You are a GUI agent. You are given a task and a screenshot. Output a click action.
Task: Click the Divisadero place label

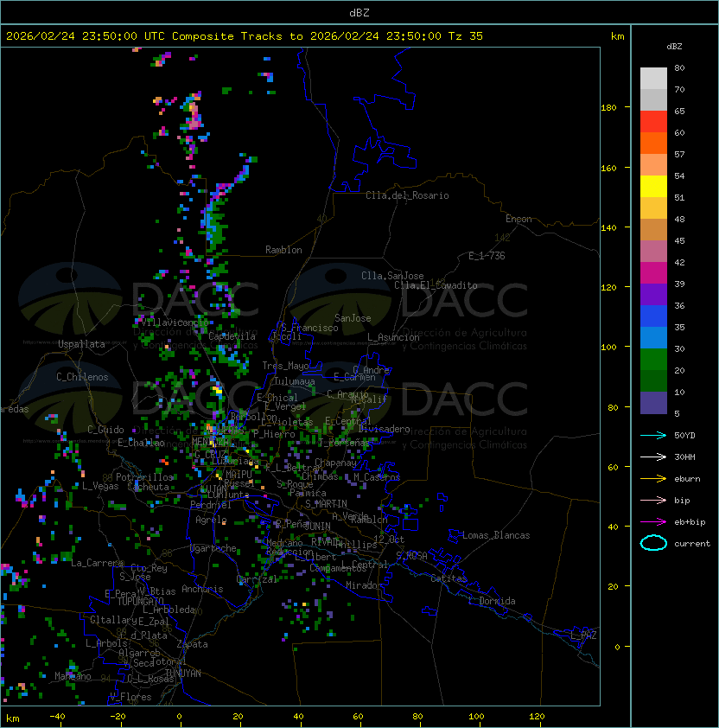[384, 429]
